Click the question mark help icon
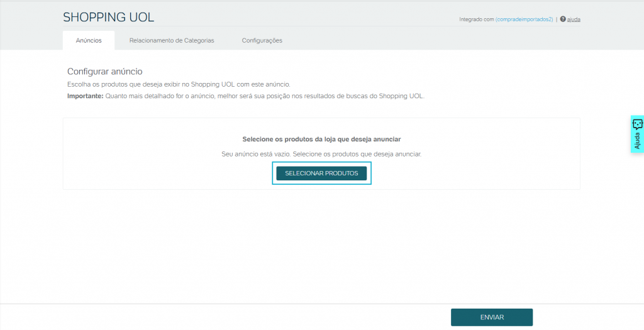The width and height of the screenshot is (644, 330). click(563, 19)
